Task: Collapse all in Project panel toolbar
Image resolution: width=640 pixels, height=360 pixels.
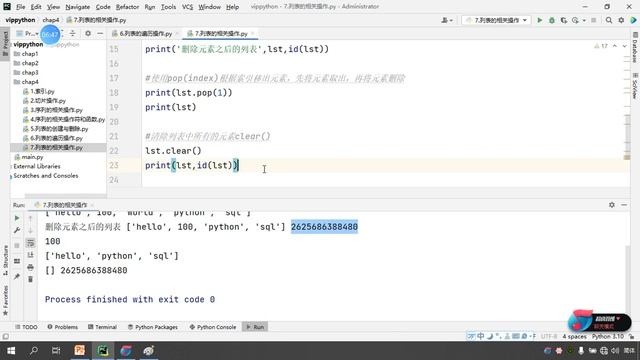Action: (73, 33)
